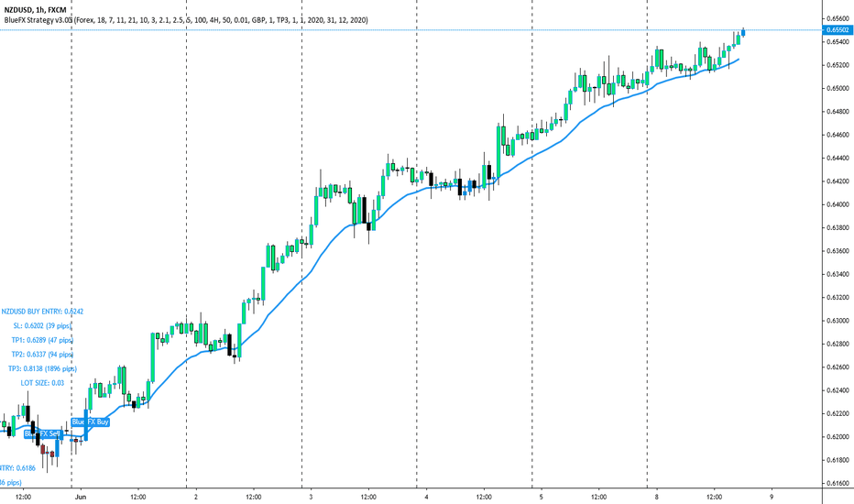854x504 pixels.
Task: Click the date label 4 on time axis
Action: [x=426, y=497]
